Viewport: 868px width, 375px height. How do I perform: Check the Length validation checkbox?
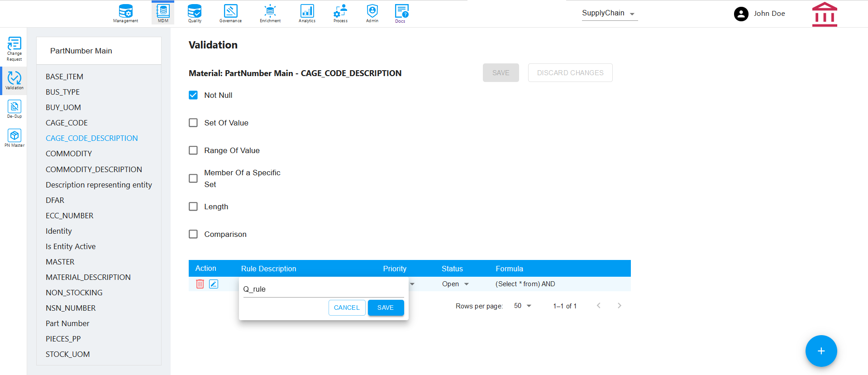[193, 207]
